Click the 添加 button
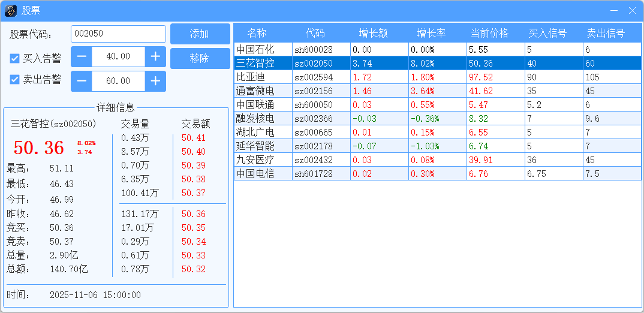 (x=200, y=34)
